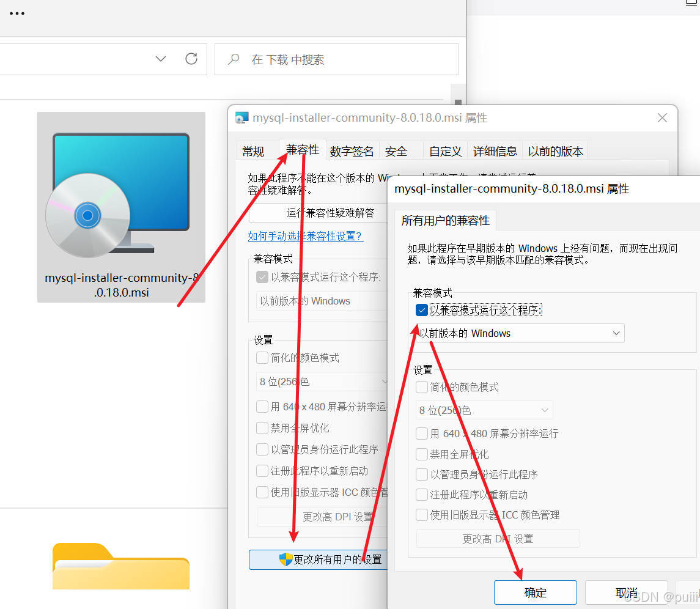The width and height of the screenshot is (700, 609).
Task: Click the refresh icon in Explorer toolbar
Action: pyautogui.click(x=191, y=59)
